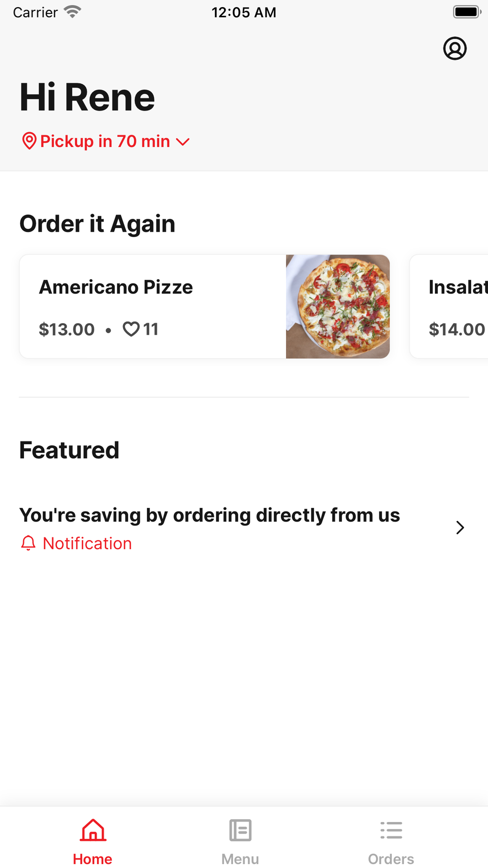Screen dimensions: 488x868
Task: Switch to the Orders tab label
Action: pos(391,859)
